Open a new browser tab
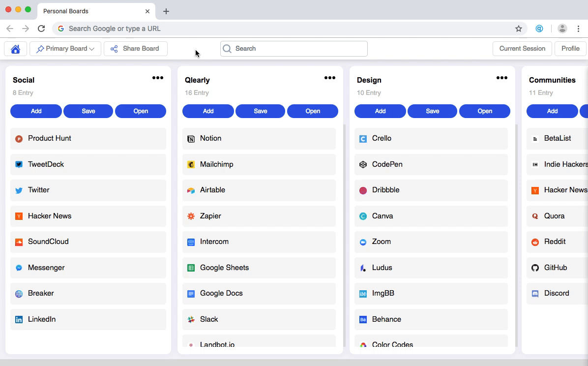The height and width of the screenshot is (366, 588). coord(166,11)
